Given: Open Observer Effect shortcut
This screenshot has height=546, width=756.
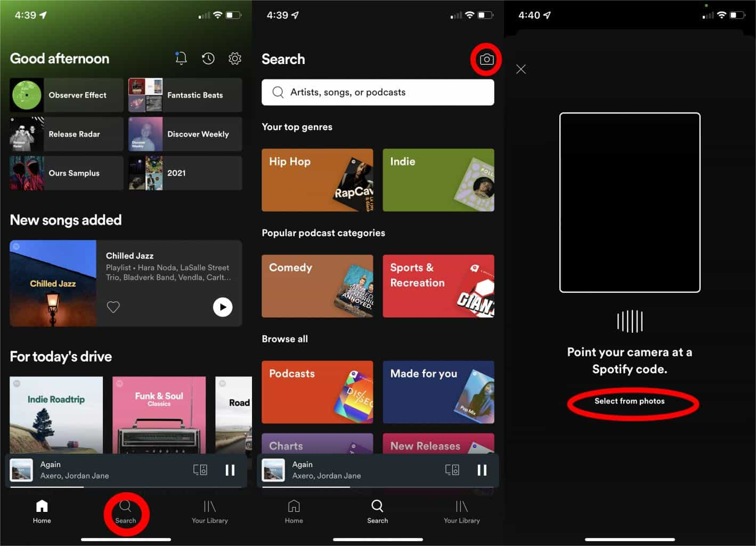Looking at the screenshot, I should 66,95.
